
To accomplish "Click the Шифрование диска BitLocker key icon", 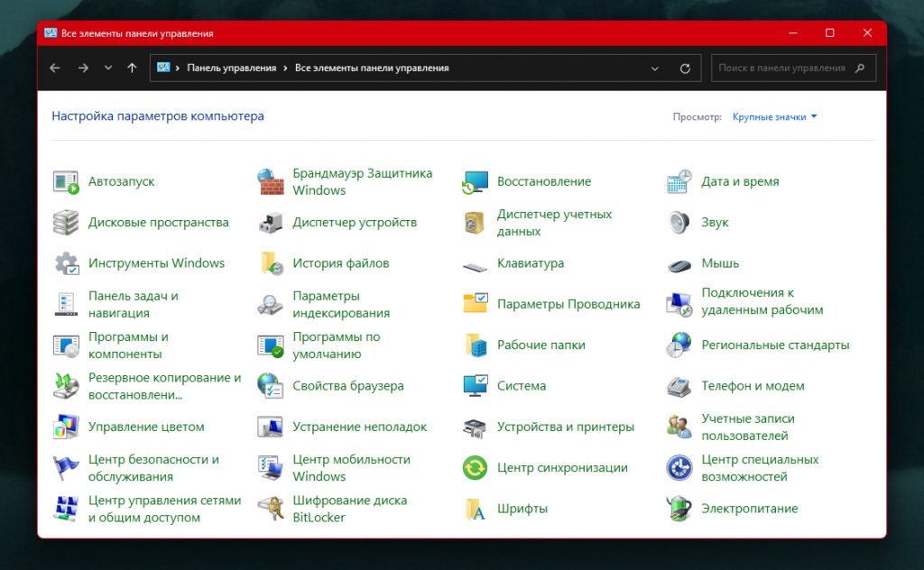I will (x=271, y=509).
